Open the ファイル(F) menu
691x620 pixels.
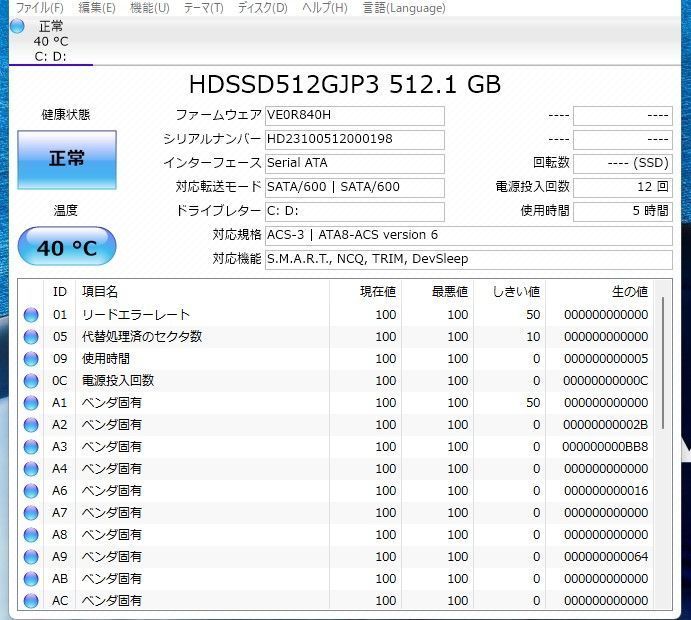point(40,8)
